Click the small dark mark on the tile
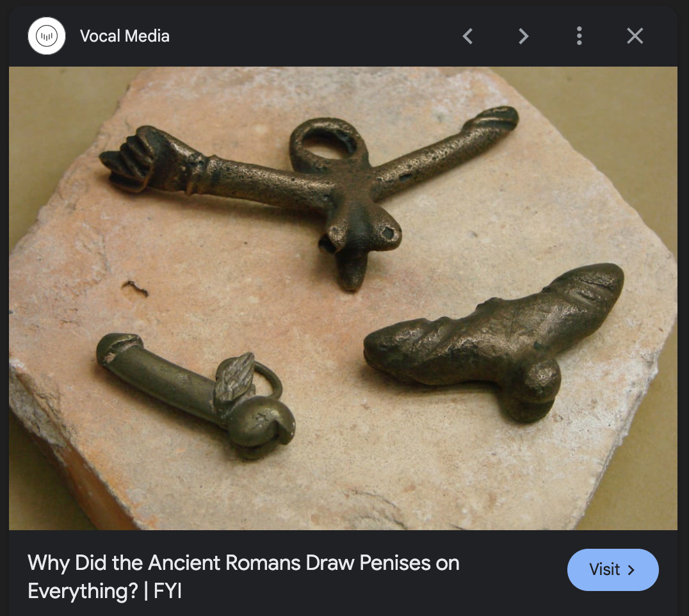Screen dimensions: 689x616 (135, 288)
